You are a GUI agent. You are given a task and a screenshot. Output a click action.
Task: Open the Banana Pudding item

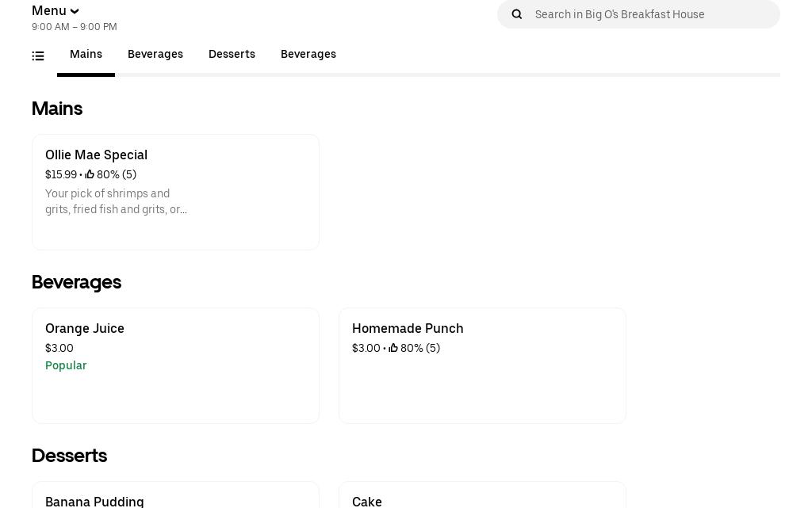tap(175, 499)
